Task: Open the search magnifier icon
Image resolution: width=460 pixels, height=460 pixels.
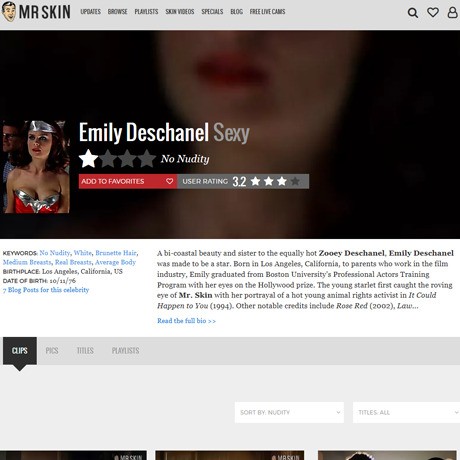Action: point(413,13)
